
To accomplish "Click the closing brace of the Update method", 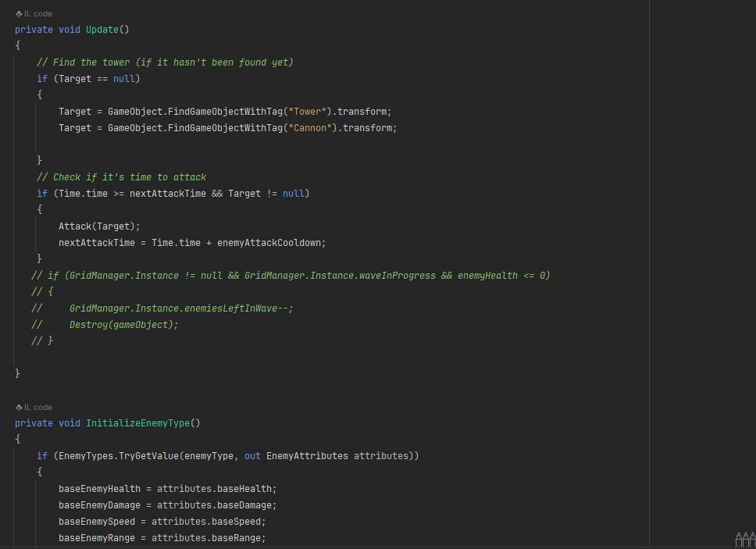I will click(18, 373).
